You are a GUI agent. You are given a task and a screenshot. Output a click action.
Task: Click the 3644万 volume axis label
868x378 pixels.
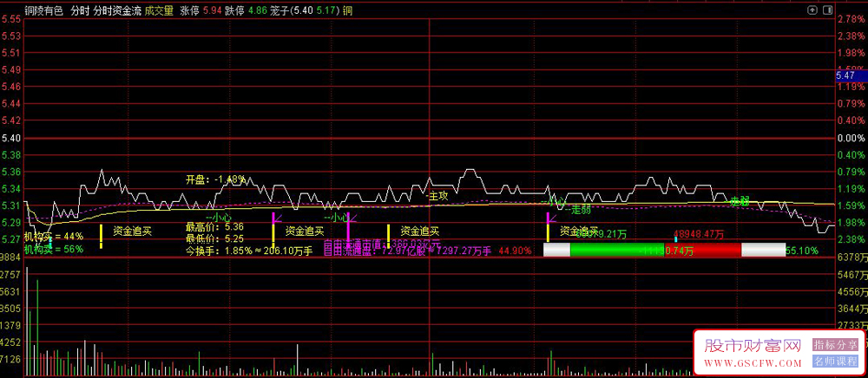click(x=852, y=309)
